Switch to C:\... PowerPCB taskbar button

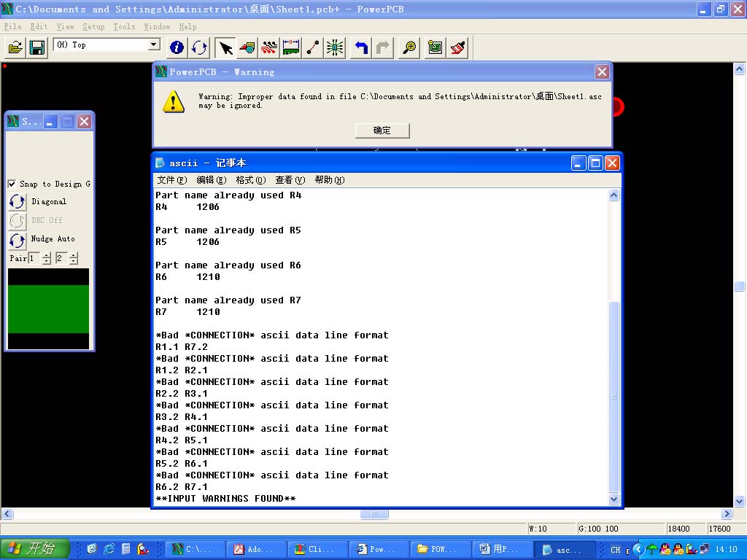point(194,549)
